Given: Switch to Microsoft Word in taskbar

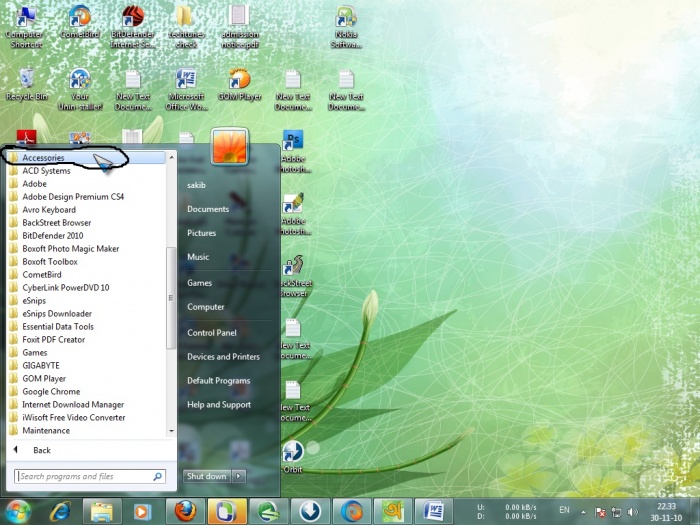Looking at the screenshot, I should click(434, 511).
